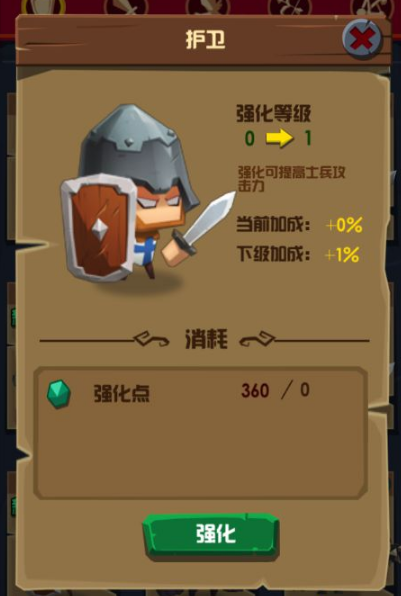
Task: Click the 下级加成 +1% value
Action: 342,255
